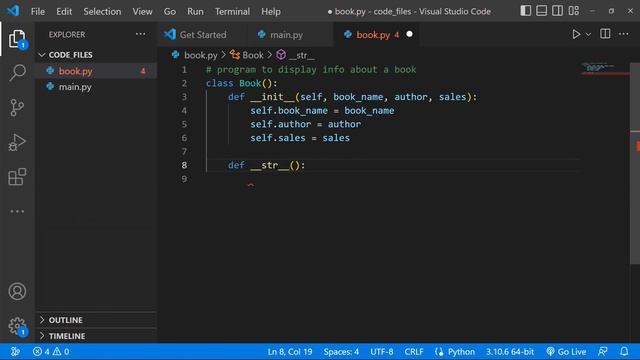This screenshot has width=640, height=360.
Task: Click __str__ breadcrumb
Action: (296, 55)
